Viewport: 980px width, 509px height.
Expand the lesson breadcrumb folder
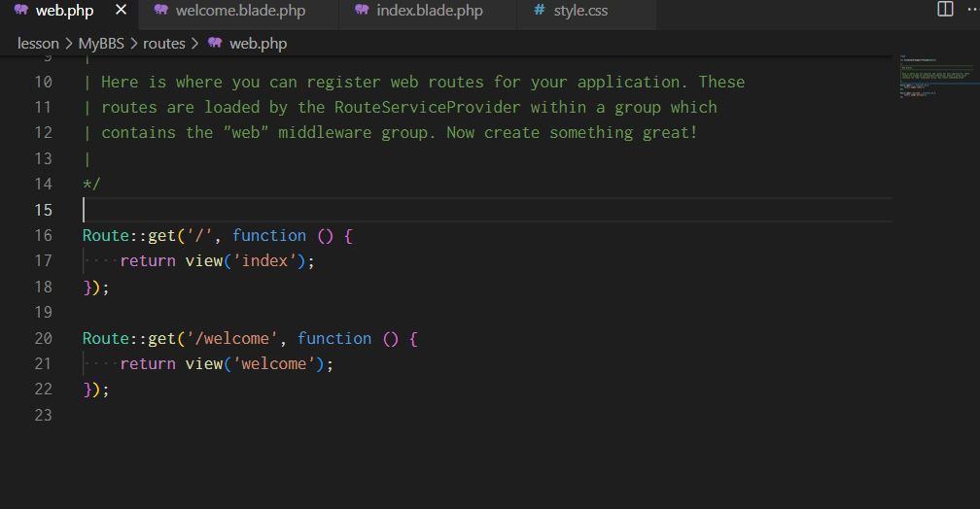click(x=38, y=44)
